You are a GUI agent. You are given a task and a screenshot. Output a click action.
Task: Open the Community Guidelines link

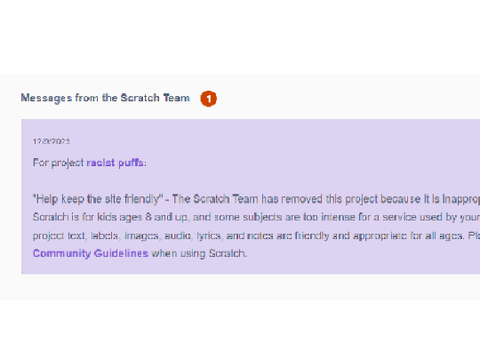coord(90,253)
